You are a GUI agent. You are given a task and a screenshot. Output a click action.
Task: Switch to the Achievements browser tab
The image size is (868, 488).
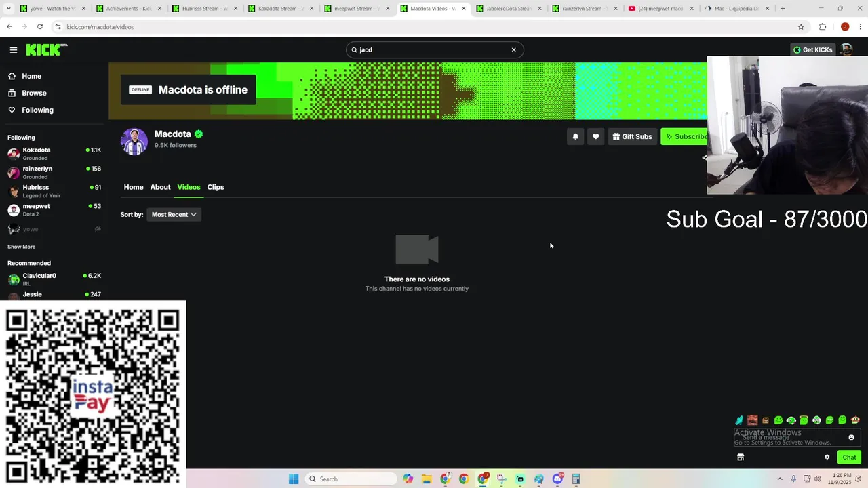[128, 9]
